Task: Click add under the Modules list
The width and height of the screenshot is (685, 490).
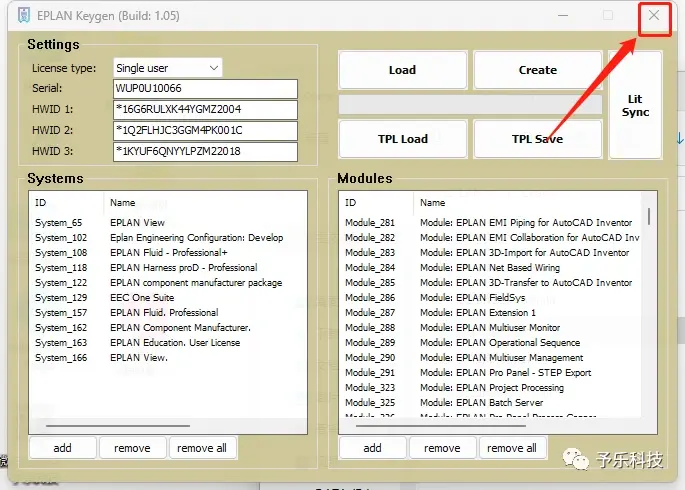Action: point(373,448)
